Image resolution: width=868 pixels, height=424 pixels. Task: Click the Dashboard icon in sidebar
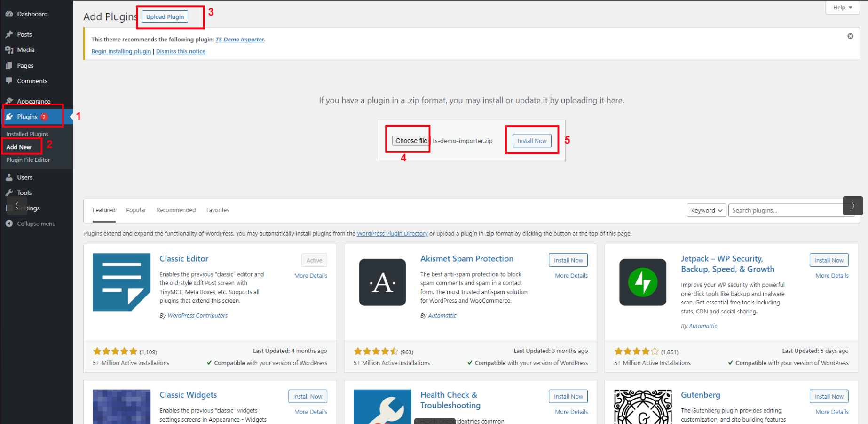coord(9,14)
